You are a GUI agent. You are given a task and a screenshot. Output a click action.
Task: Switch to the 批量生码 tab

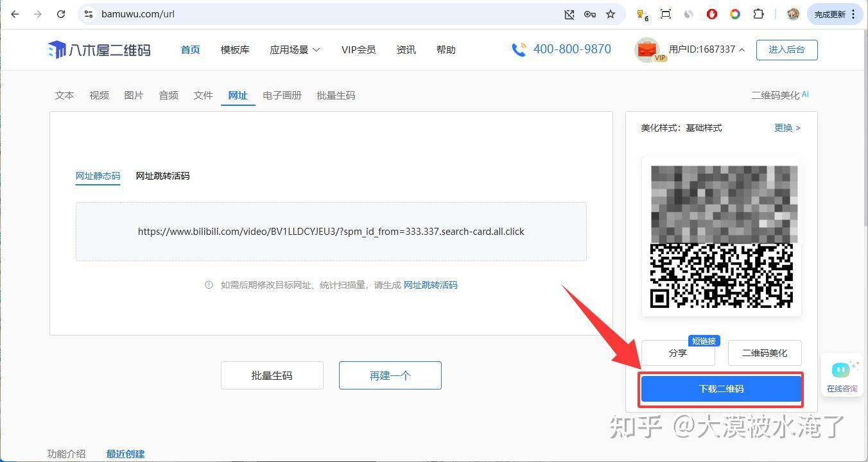coord(336,95)
